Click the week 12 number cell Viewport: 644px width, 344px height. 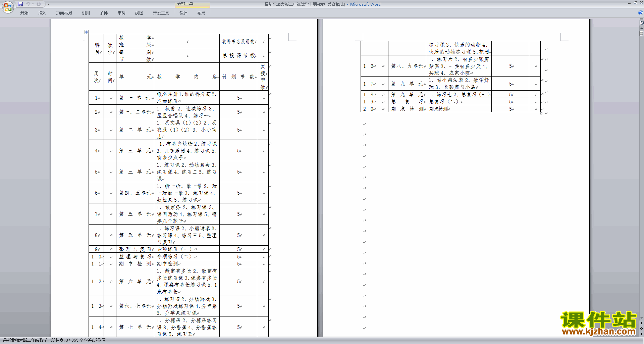96,281
